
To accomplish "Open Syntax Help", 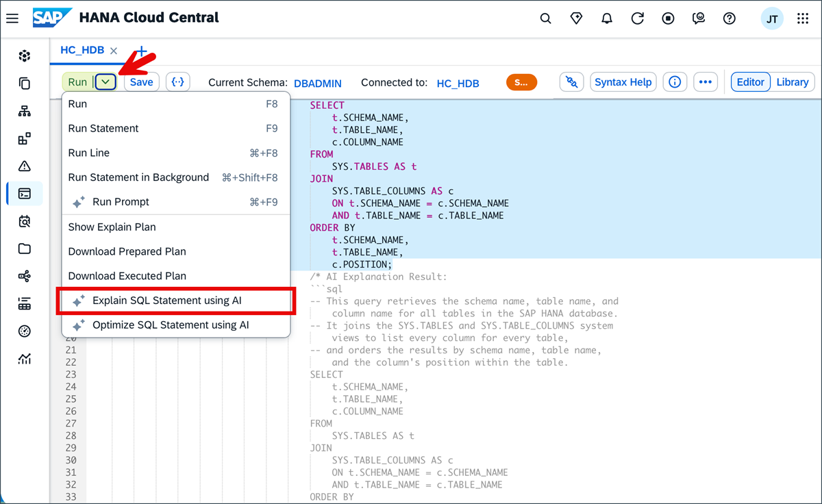I will [623, 82].
